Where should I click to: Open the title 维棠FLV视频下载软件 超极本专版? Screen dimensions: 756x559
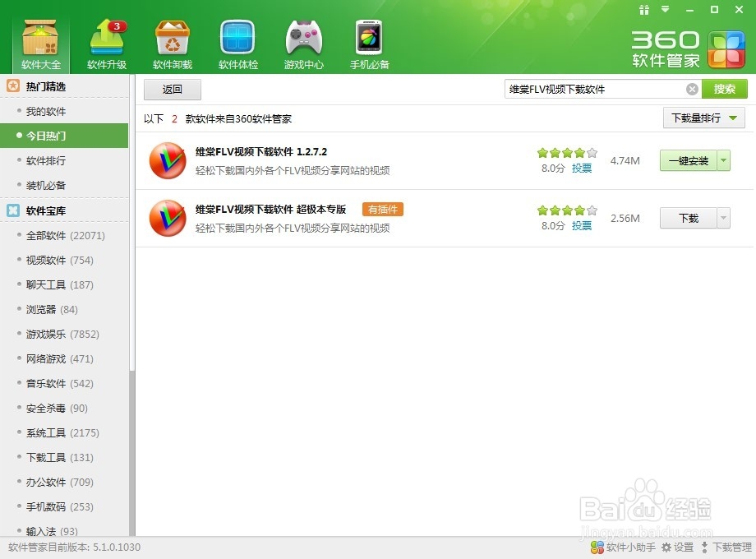tap(270, 210)
